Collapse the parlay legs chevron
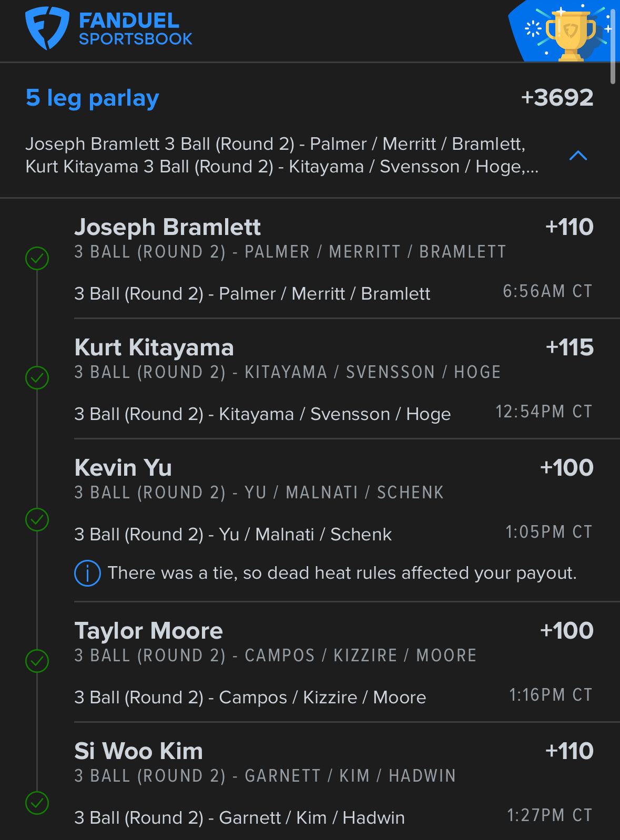Viewport: 620px width, 840px height. click(578, 155)
